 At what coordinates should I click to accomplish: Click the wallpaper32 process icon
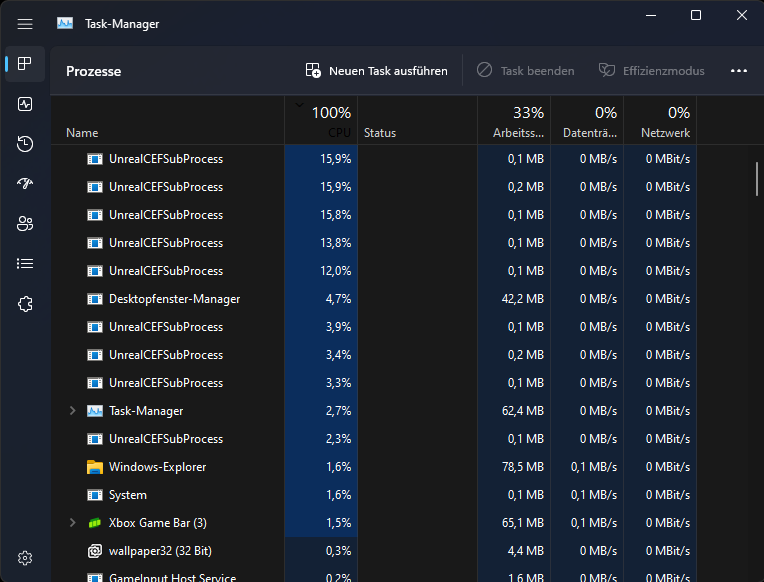click(95, 551)
